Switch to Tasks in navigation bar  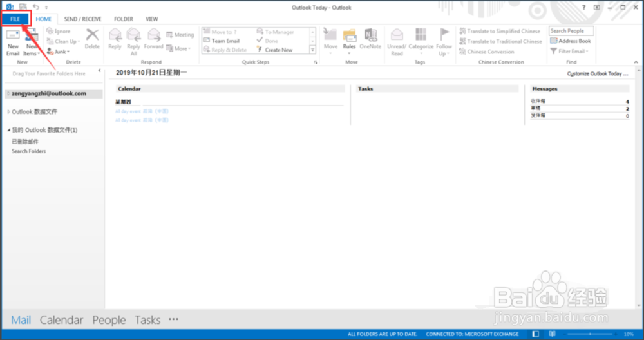tap(147, 320)
